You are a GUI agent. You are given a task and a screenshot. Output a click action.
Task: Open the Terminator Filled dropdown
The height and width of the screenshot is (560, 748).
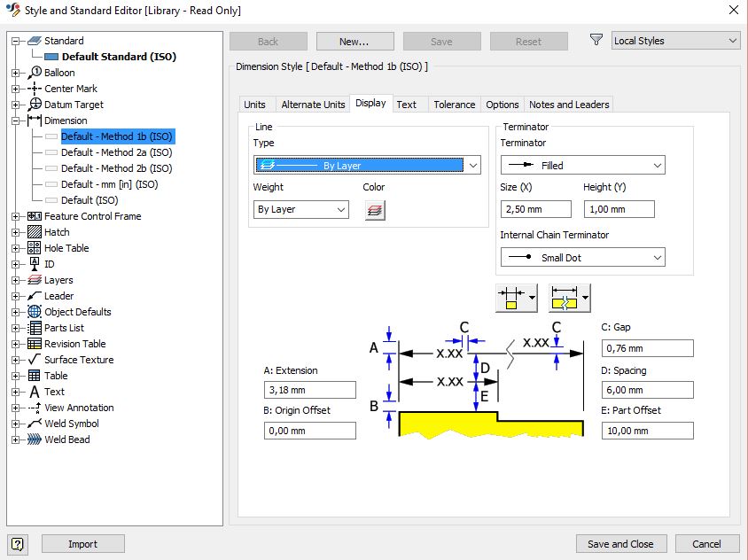(x=582, y=166)
